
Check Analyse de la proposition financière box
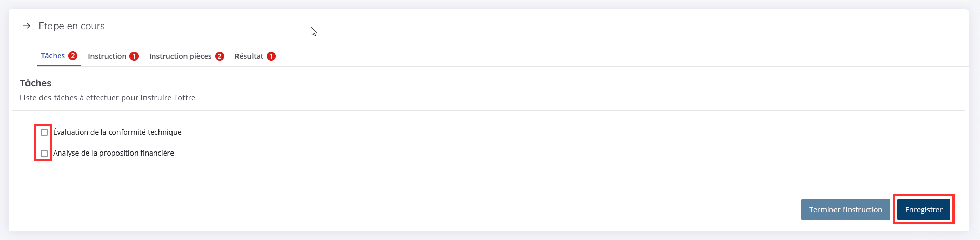(x=44, y=154)
